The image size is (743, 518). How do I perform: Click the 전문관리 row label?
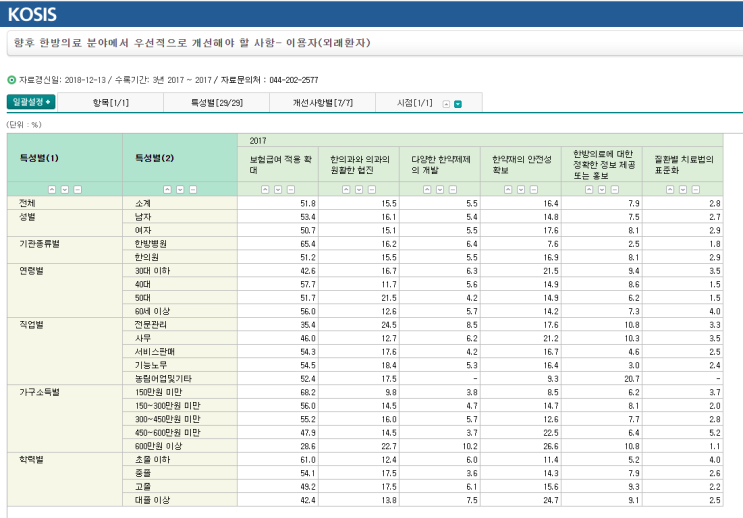click(x=151, y=325)
